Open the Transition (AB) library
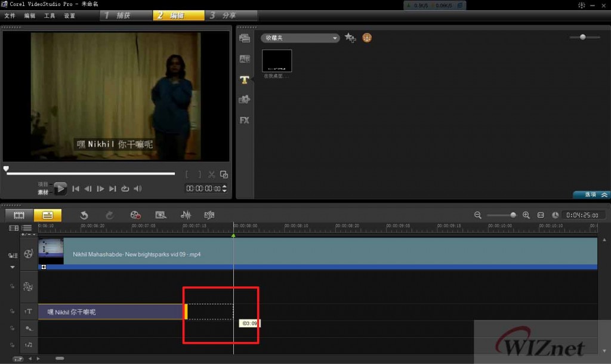This screenshot has height=364, width=611. pos(245,59)
